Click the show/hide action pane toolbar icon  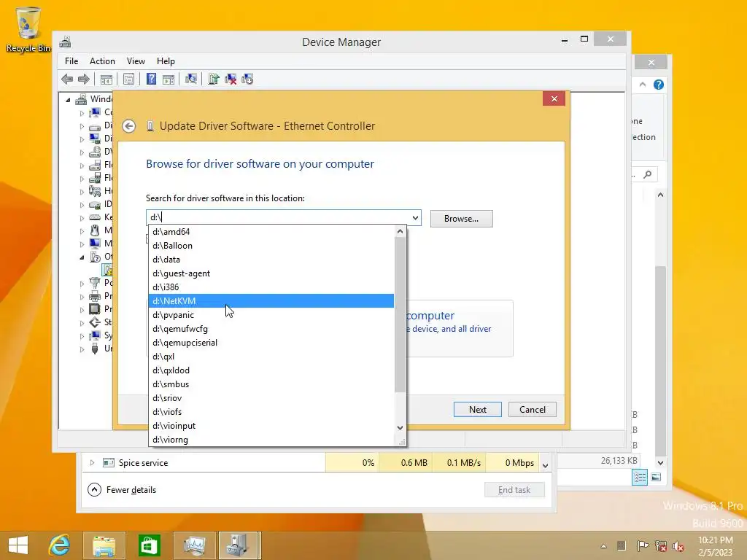169,79
